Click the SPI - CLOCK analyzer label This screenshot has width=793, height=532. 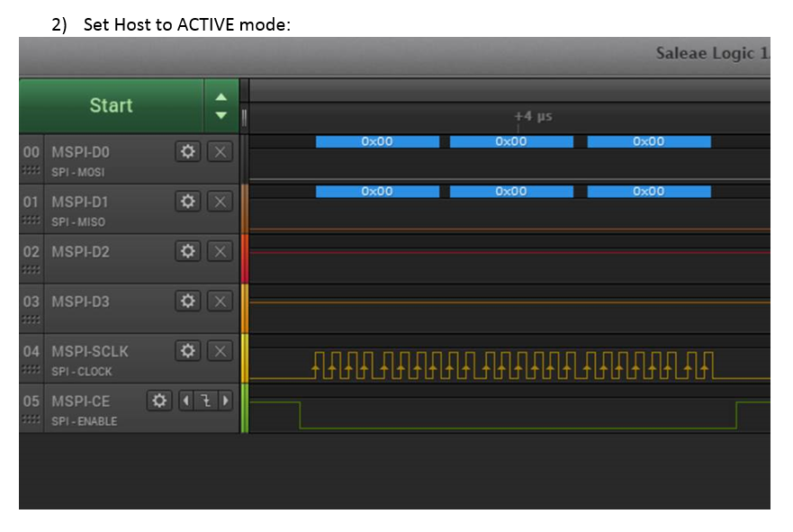[x=81, y=372]
